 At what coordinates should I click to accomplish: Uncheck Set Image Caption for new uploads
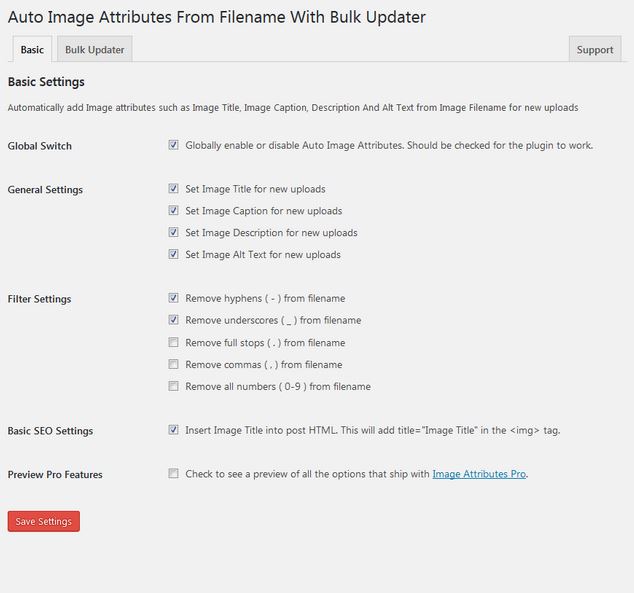[173, 210]
